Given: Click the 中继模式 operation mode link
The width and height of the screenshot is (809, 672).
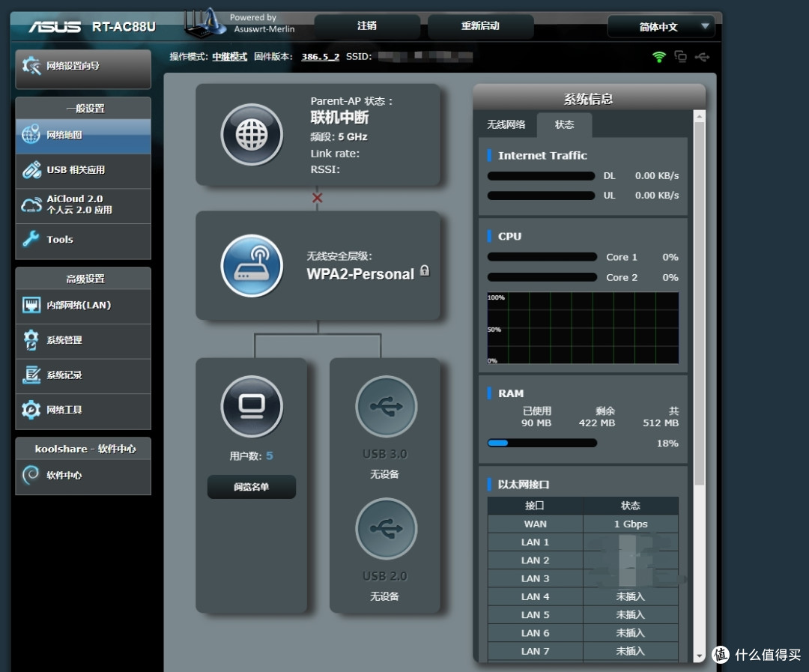Looking at the screenshot, I should tap(229, 57).
